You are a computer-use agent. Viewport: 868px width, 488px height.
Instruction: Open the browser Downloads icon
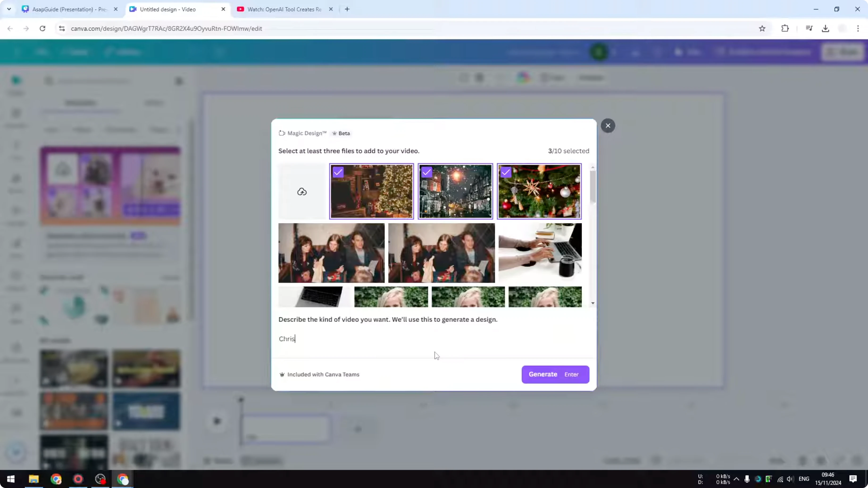(825, 29)
